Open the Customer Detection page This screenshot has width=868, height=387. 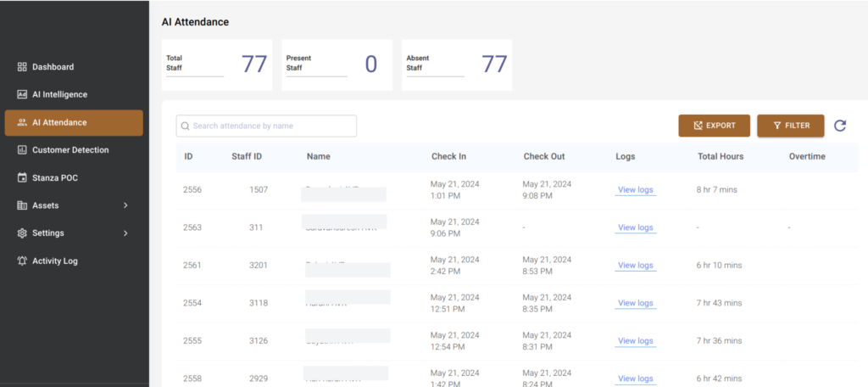[70, 150]
